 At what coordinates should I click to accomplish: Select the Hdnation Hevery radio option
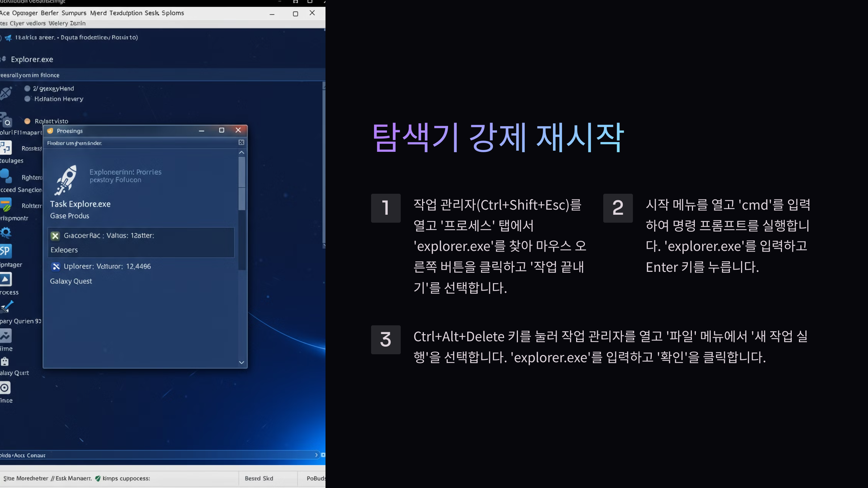point(27,99)
